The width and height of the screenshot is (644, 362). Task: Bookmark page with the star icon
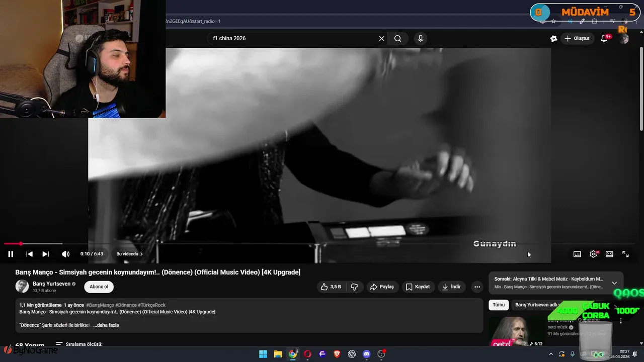click(x=553, y=21)
